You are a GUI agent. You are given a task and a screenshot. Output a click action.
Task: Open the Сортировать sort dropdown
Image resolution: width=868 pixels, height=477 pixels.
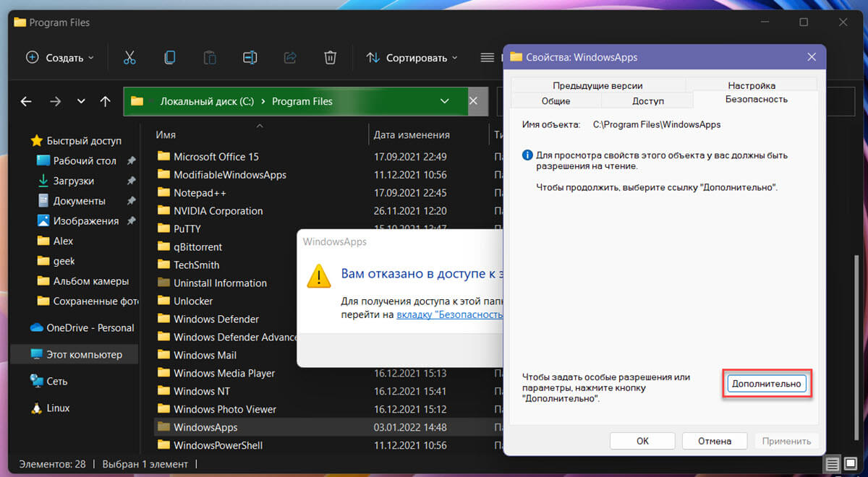point(412,58)
